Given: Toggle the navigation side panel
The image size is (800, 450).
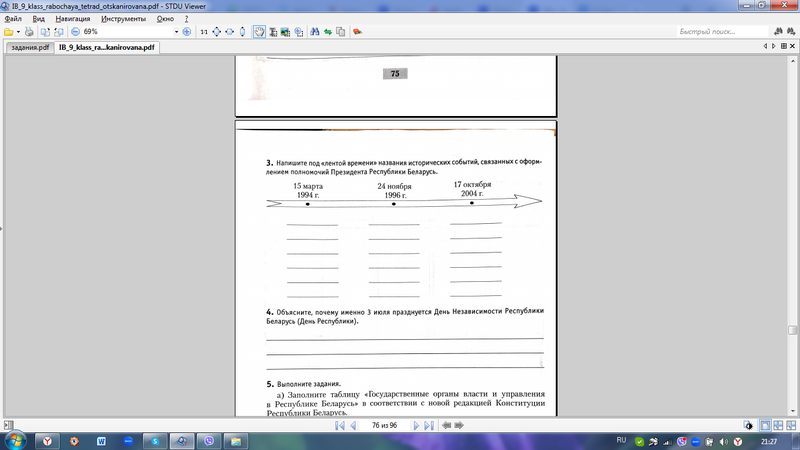Looking at the screenshot, I should click(x=8, y=425).
